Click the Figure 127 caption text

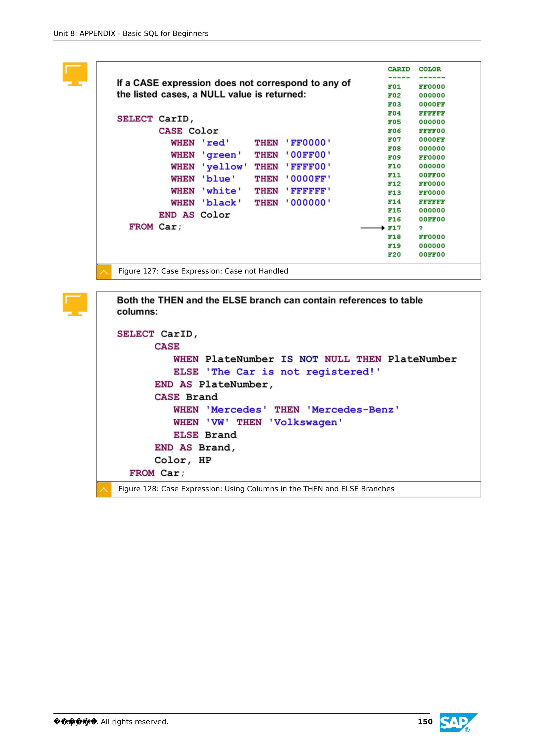(x=203, y=271)
